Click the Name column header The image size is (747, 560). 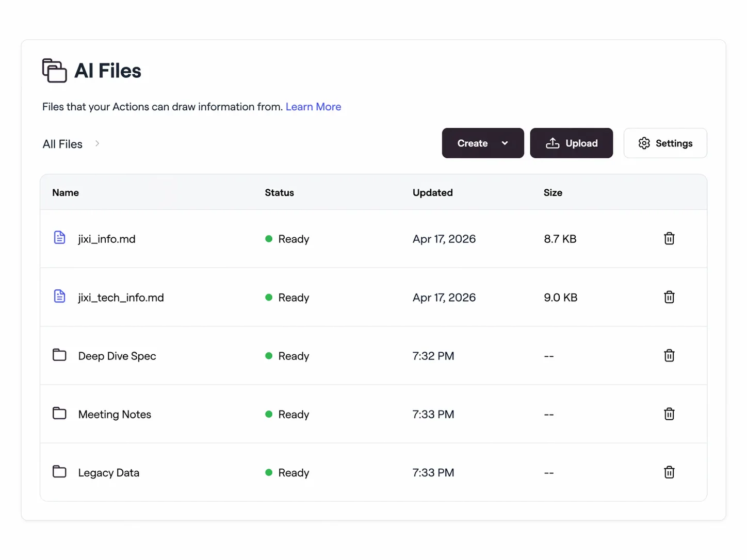[65, 192]
